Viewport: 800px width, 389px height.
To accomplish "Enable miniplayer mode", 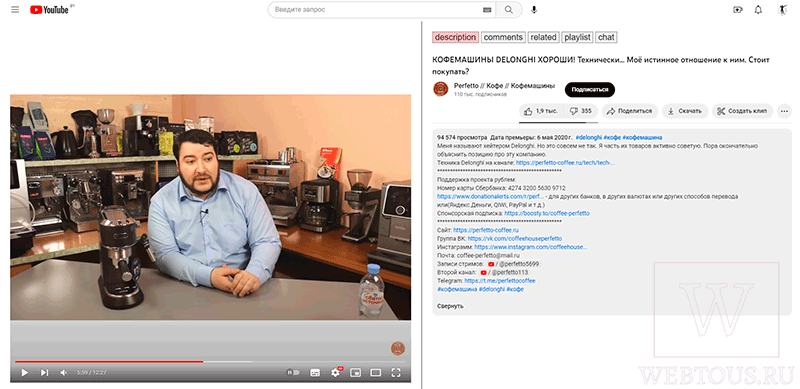I will pyautogui.click(x=355, y=373).
